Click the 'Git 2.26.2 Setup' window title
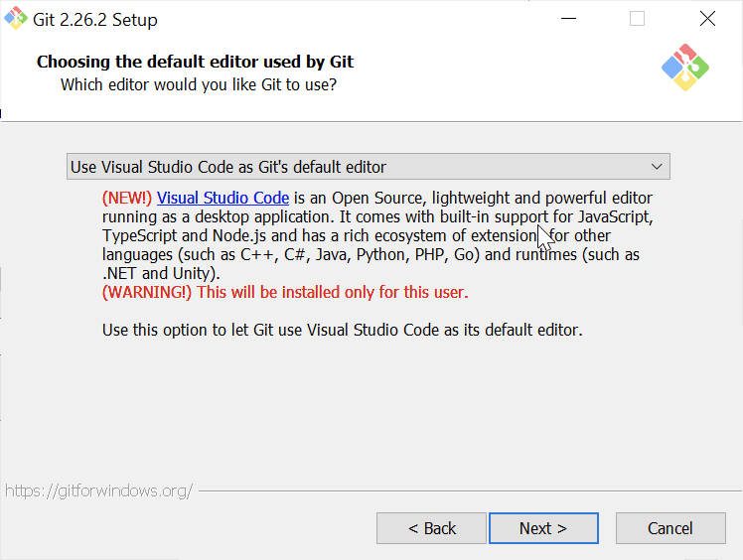 click(94, 20)
